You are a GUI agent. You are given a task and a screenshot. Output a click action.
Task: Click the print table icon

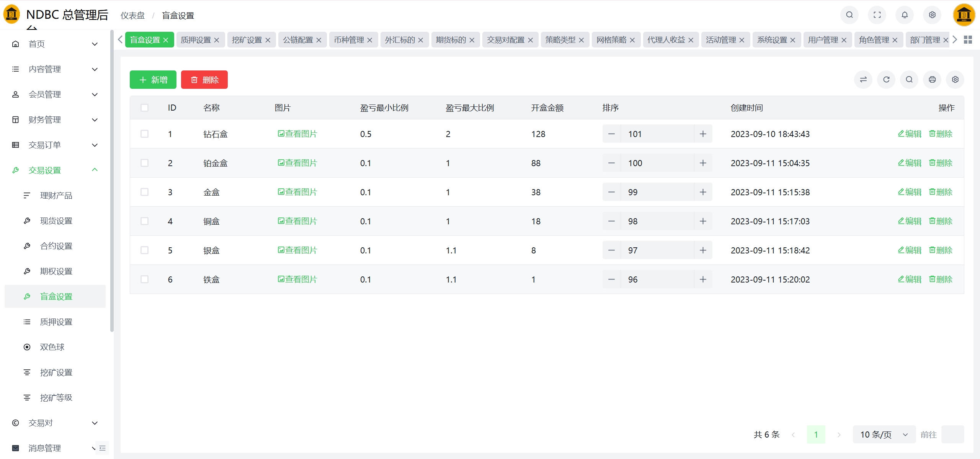932,80
